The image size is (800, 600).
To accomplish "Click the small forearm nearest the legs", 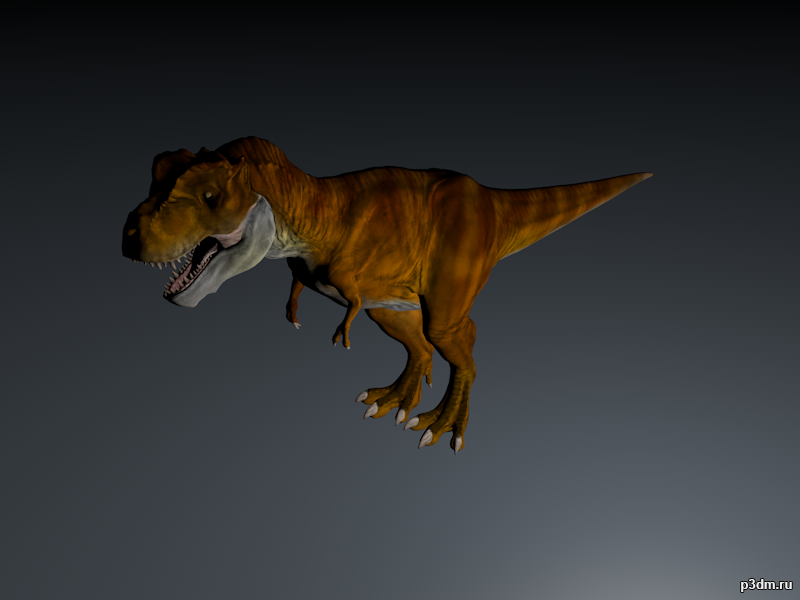I will pyautogui.click(x=347, y=322).
